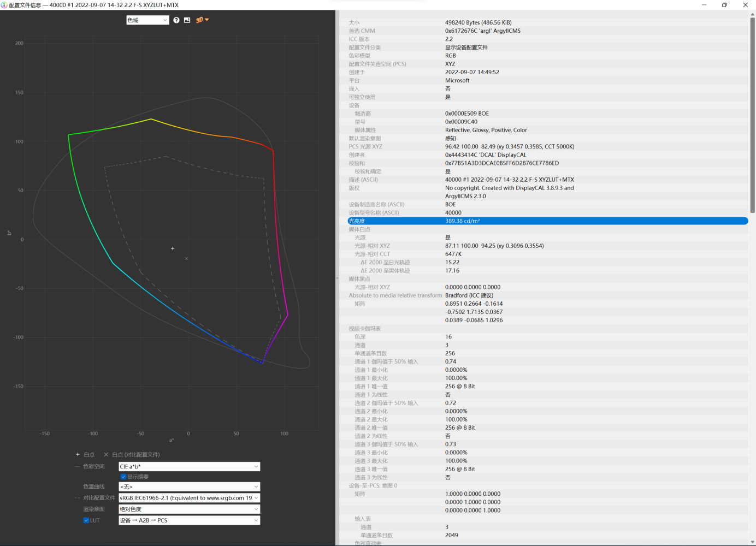Restore the window using title bar button
This screenshot has width=756, height=546.
tap(724, 5)
